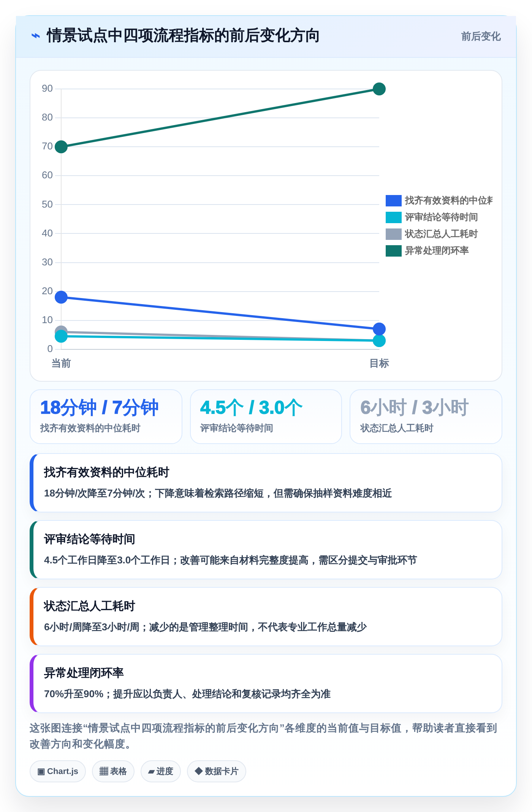Click legend label 异常处理闭环率

[437, 251]
